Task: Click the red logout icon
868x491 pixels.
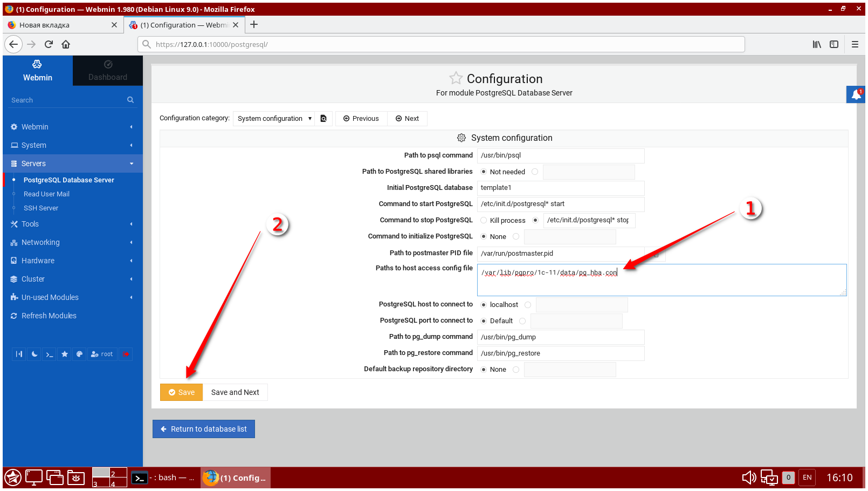Action: [126, 354]
